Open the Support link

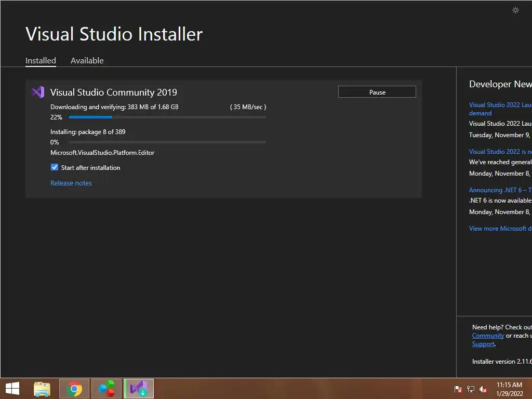point(483,344)
